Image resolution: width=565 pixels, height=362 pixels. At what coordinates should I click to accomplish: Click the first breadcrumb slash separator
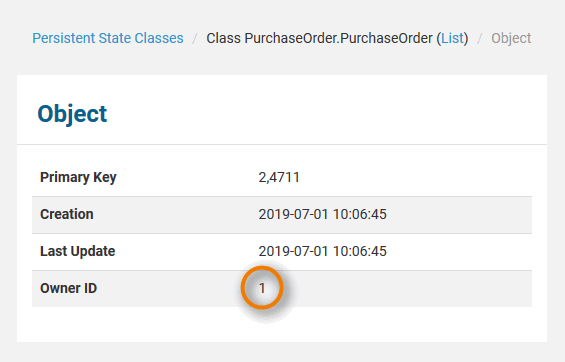[195, 38]
